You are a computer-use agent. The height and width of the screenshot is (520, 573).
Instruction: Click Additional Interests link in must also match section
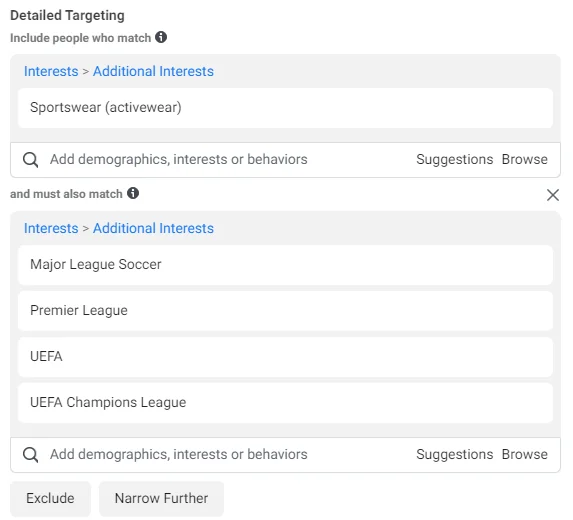(153, 228)
